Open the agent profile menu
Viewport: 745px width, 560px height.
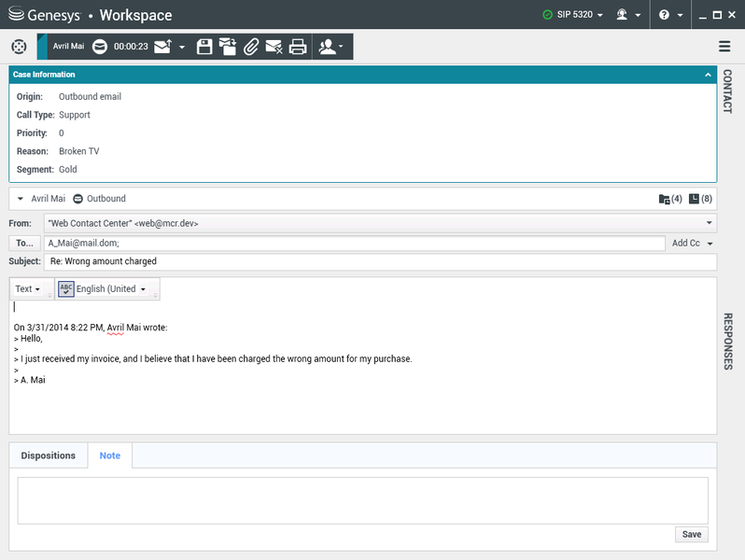pos(628,15)
